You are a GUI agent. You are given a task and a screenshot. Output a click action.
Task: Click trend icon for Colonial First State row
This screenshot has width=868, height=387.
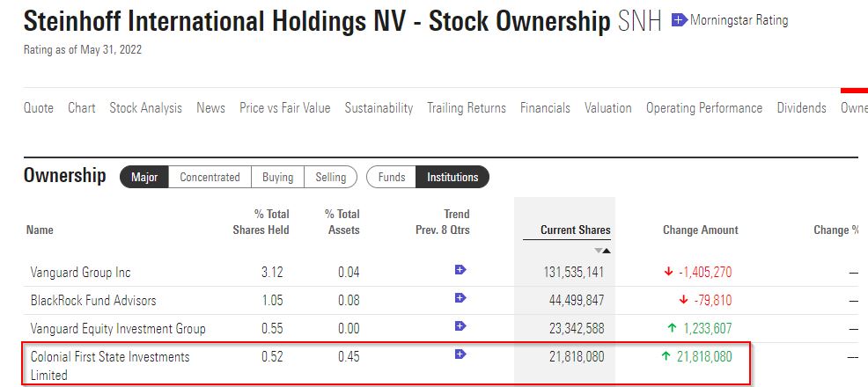pyautogui.click(x=460, y=354)
